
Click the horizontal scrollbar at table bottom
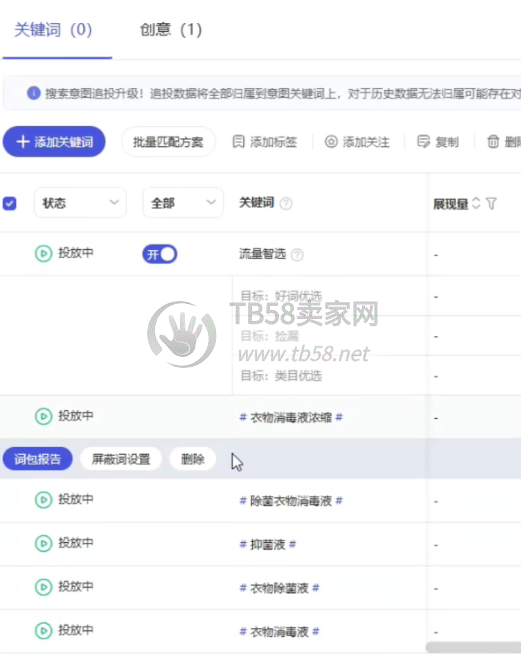pos(473,648)
